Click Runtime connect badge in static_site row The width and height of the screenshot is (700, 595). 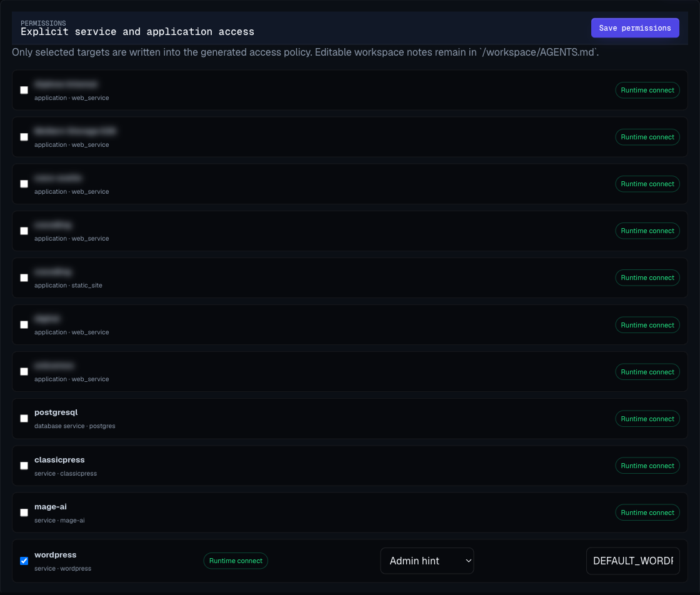click(647, 277)
